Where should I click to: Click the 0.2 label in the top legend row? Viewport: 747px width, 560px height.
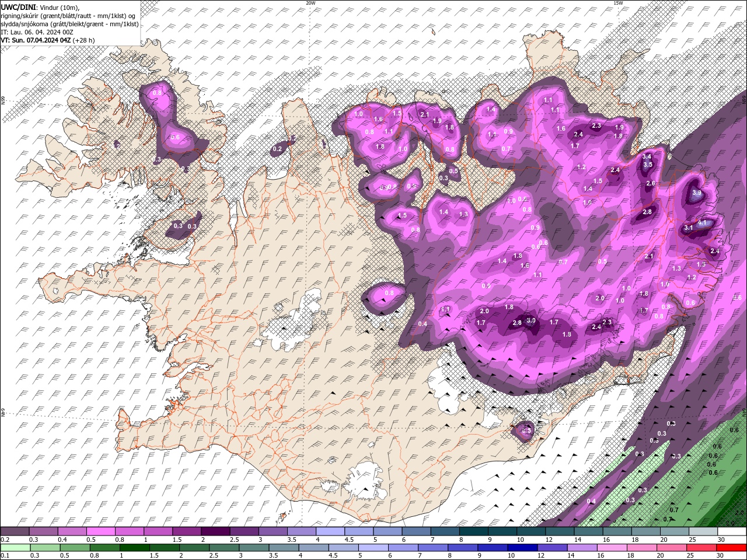pos(4,540)
